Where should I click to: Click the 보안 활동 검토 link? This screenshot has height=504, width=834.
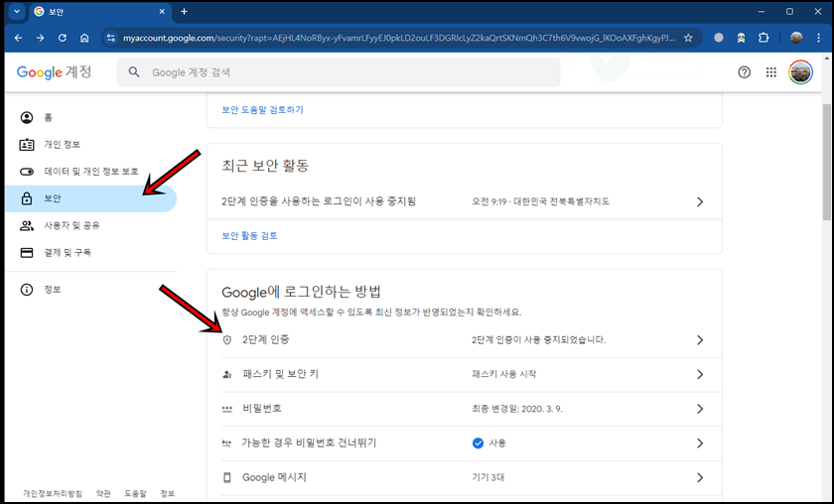[249, 235]
